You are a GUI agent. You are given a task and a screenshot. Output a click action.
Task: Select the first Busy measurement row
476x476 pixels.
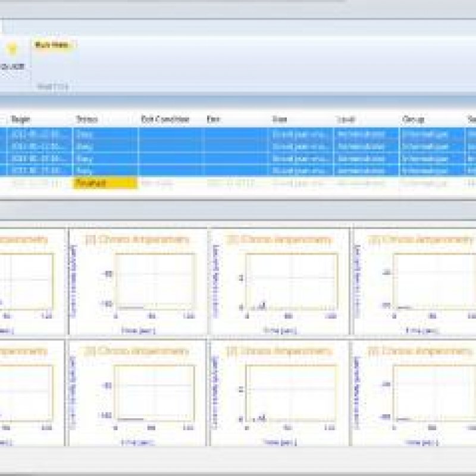238,134
